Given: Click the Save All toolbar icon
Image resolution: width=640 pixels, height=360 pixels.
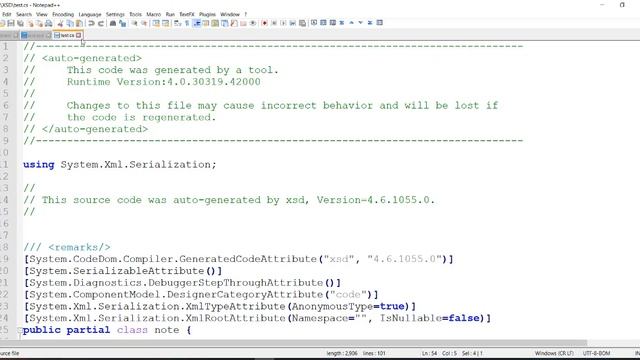Looking at the screenshot, I should (20, 23).
